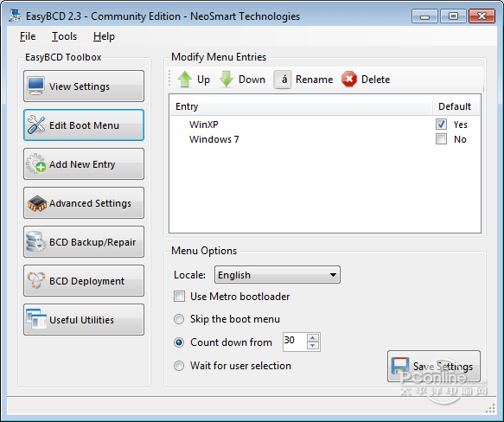
Task: Click the Up toolbar label
Action: [203, 80]
